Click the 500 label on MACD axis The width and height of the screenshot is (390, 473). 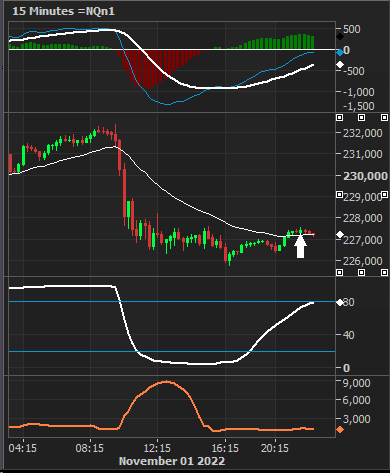[x=352, y=29]
